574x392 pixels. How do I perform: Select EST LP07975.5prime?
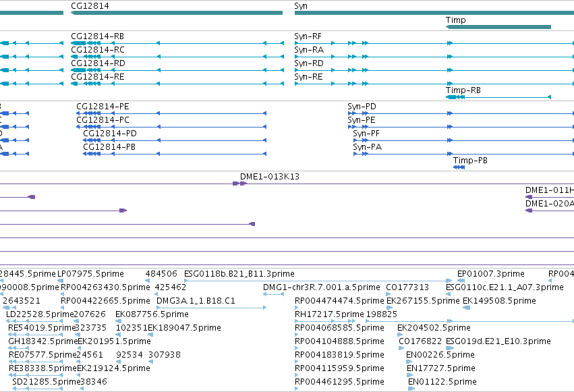point(91,274)
